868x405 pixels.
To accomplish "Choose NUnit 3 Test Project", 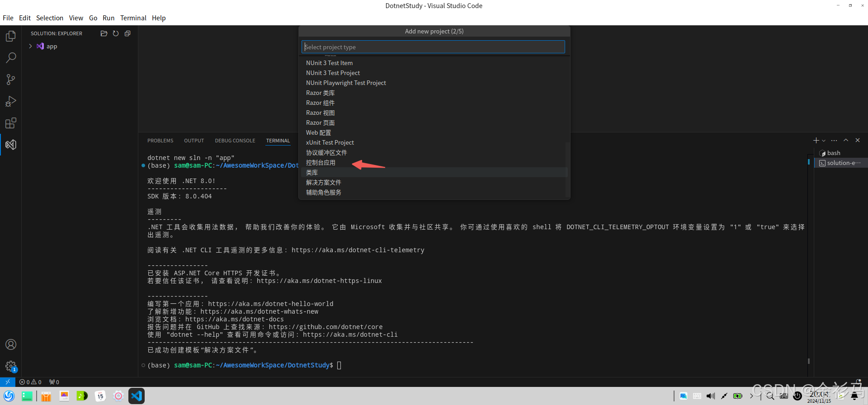I will pos(433,73).
